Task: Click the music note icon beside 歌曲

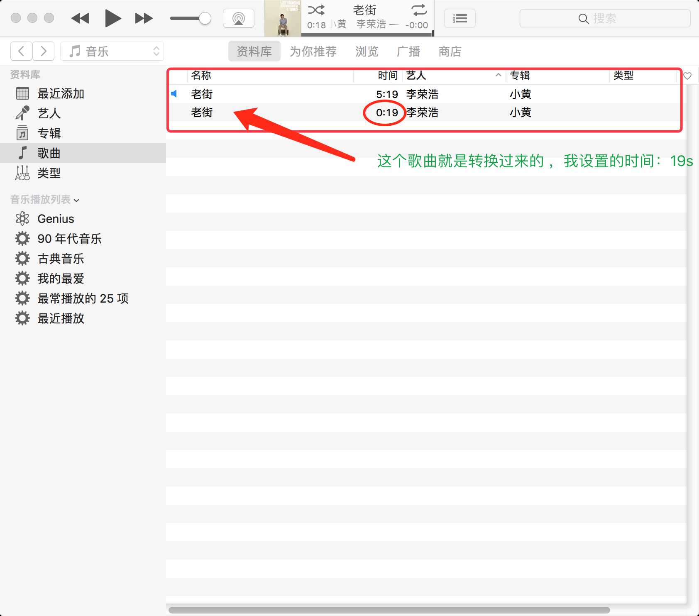Action: point(23,153)
